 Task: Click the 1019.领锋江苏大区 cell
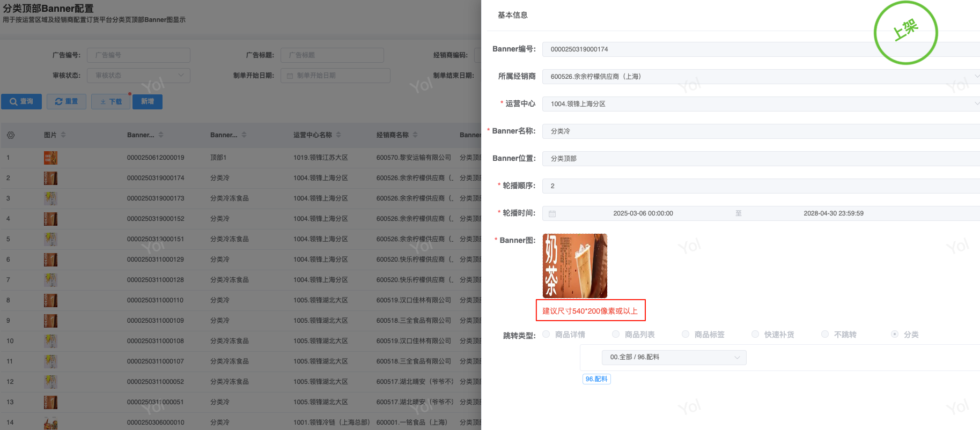[321, 158]
